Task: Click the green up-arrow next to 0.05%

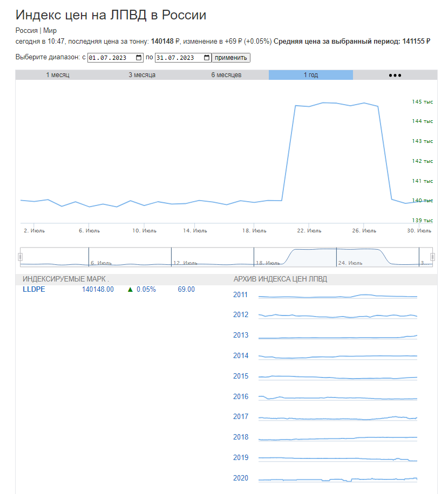Action: 130,289
